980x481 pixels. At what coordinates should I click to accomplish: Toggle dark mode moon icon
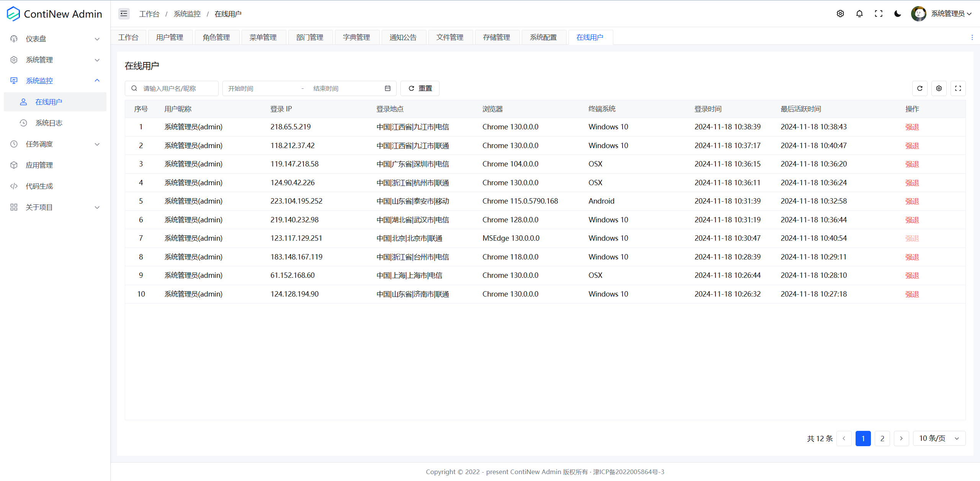[x=898, y=14]
